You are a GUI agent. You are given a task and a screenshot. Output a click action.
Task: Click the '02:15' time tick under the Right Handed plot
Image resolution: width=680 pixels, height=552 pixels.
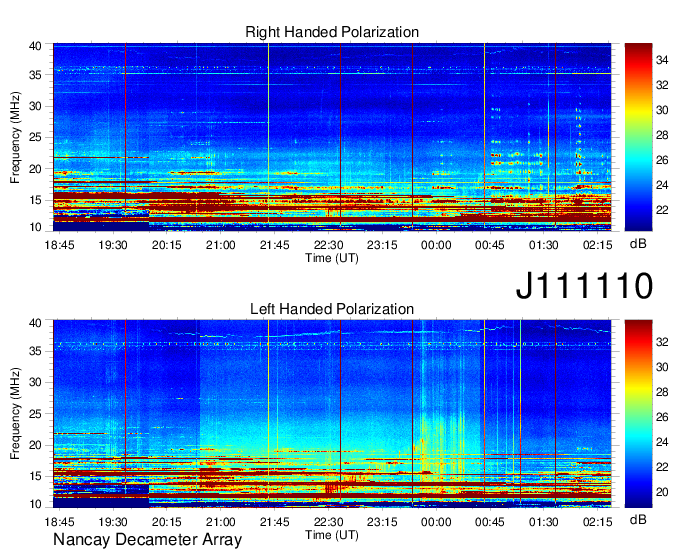[x=598, y=245]
